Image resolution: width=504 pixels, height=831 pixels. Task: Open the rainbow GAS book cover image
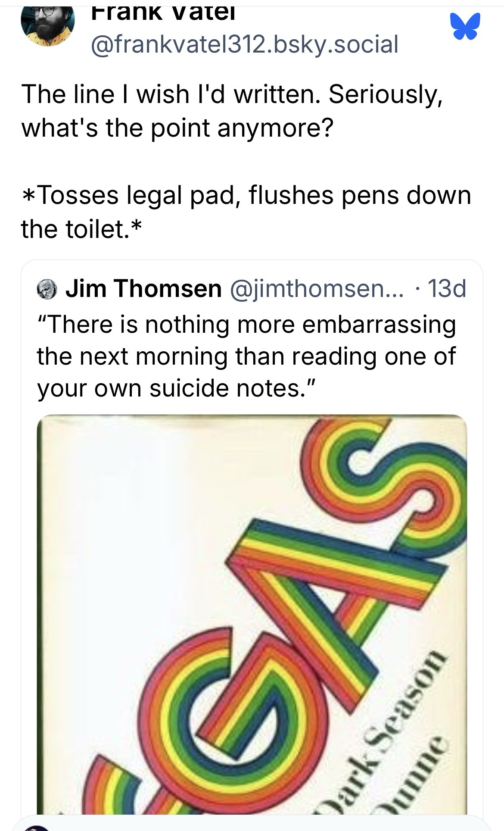(252, 614)
